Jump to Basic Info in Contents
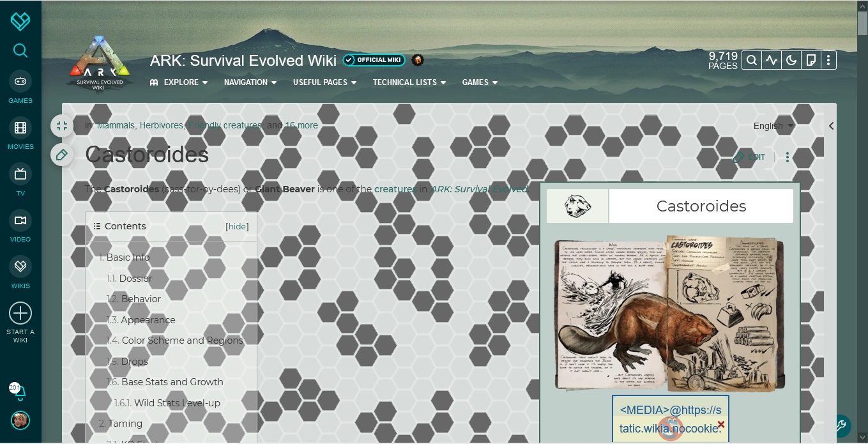The height and width of the screenshot is (444, 868). [125, 257]
